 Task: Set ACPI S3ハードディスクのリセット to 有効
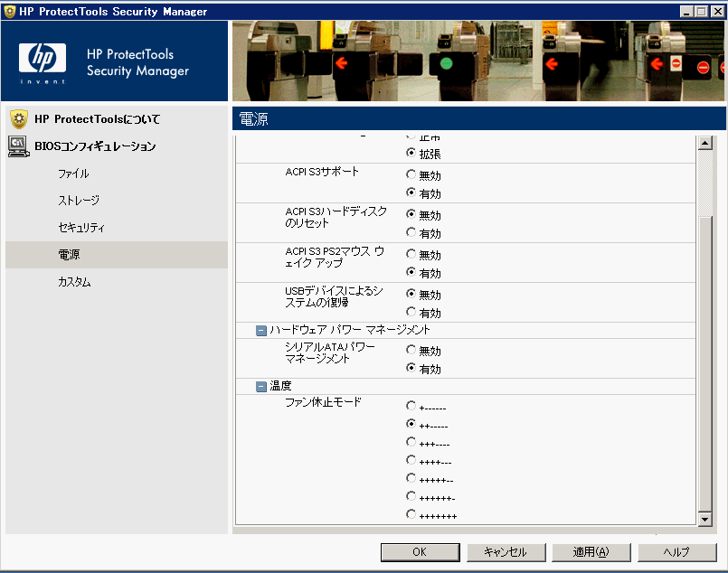[x=411, y=232]
